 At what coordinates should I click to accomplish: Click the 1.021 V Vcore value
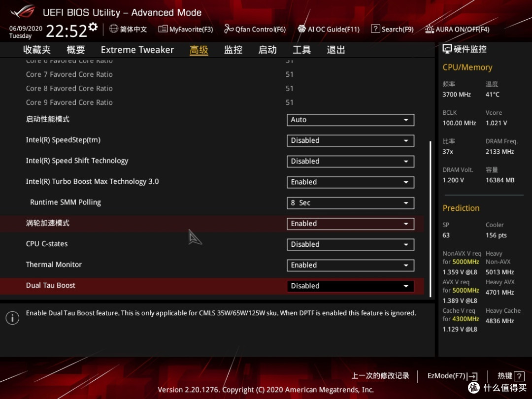(496, 123)
